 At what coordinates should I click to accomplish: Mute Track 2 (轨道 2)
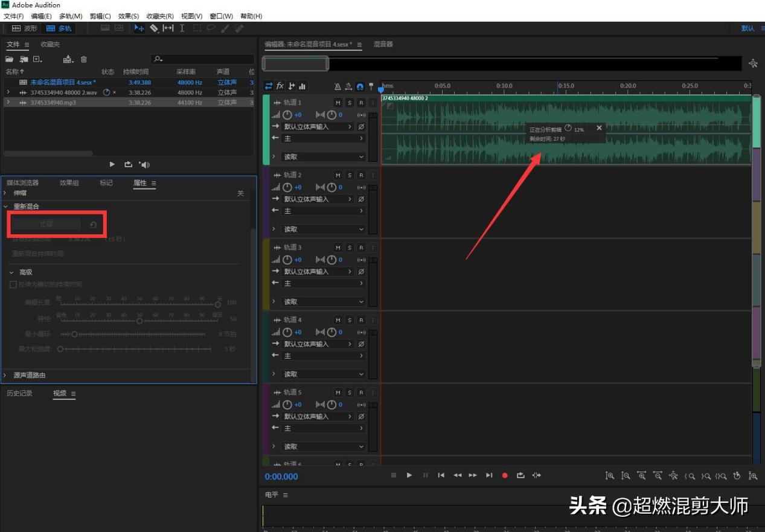coord(338,175)
